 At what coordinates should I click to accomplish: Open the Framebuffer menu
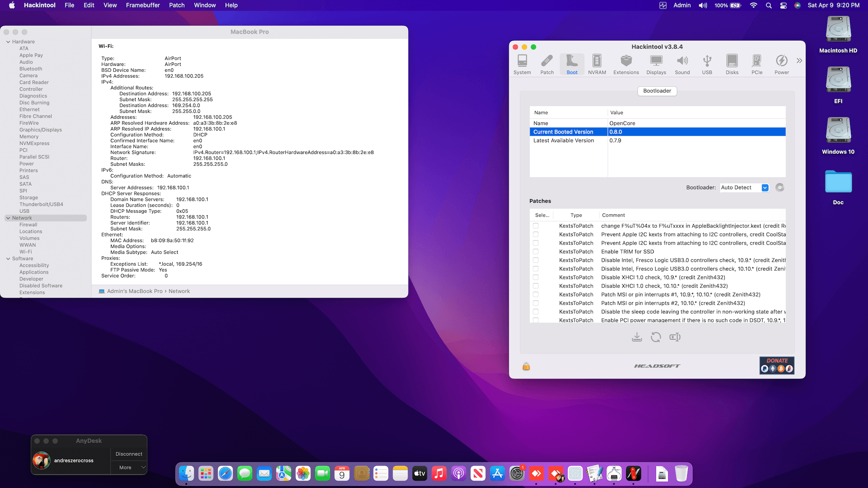(x=142, y=5)
